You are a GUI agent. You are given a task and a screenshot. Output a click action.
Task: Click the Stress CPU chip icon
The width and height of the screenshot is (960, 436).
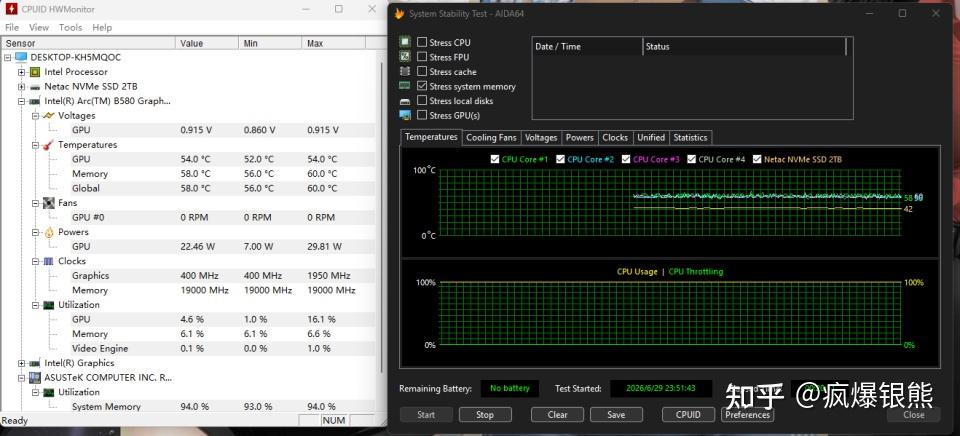405,42
